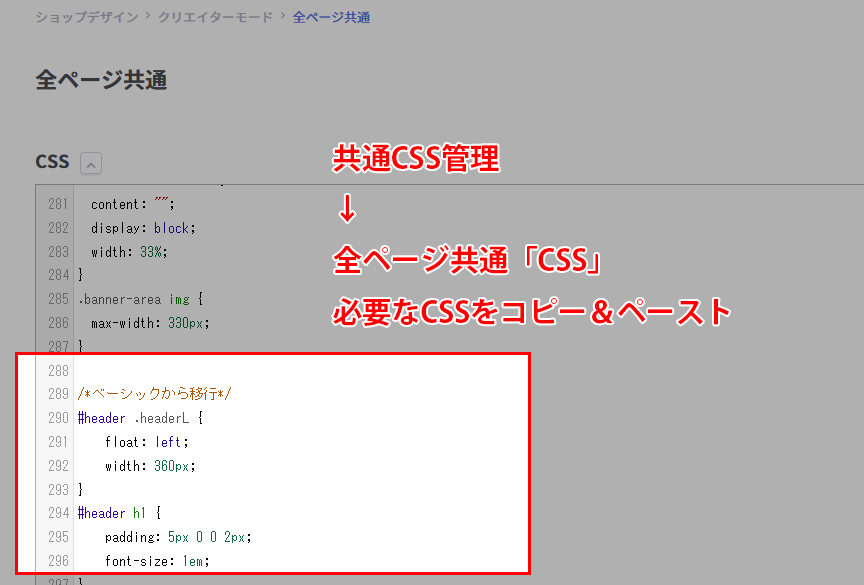
Task: Click the empty line 288 in editor
Action: (300, 371)
